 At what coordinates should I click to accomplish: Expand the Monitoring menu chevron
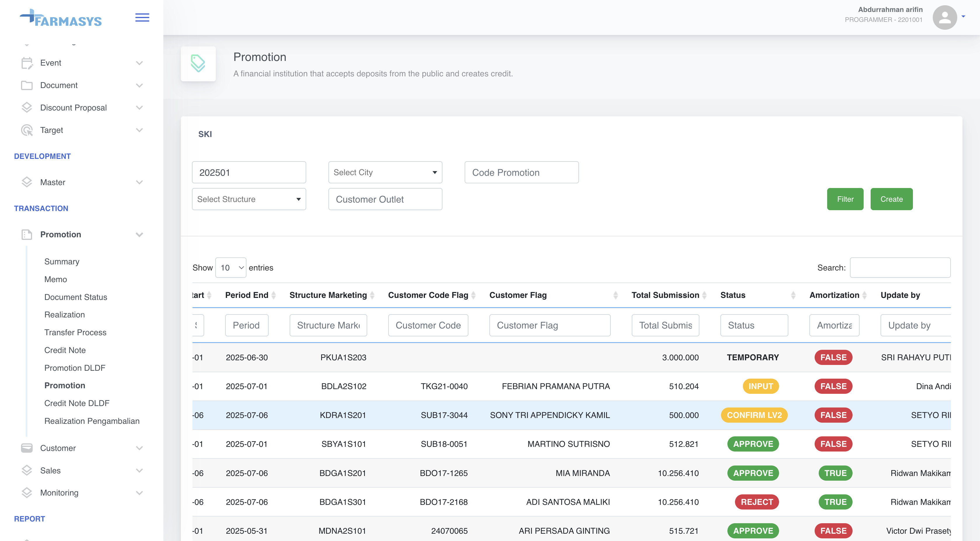click(139, 493)
